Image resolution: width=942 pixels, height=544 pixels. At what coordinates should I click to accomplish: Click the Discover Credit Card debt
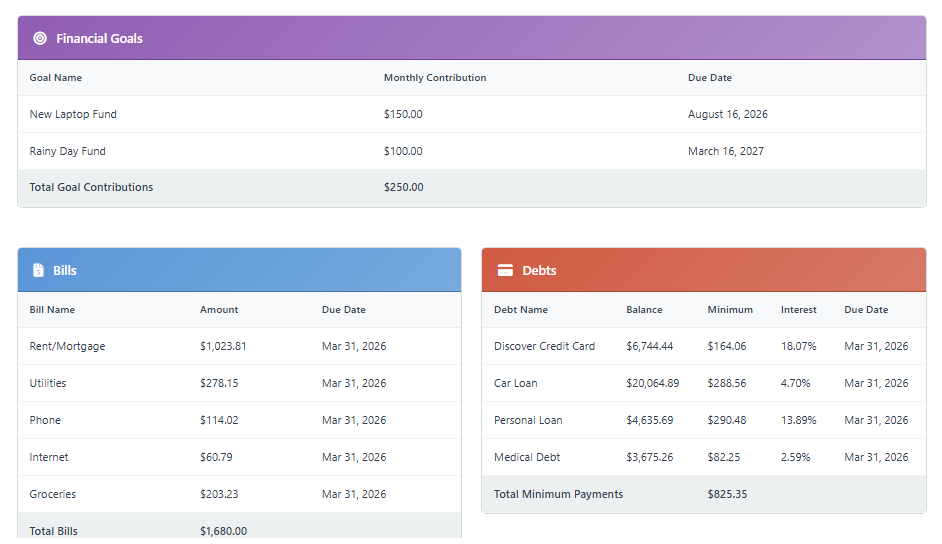tap(544, 346)
